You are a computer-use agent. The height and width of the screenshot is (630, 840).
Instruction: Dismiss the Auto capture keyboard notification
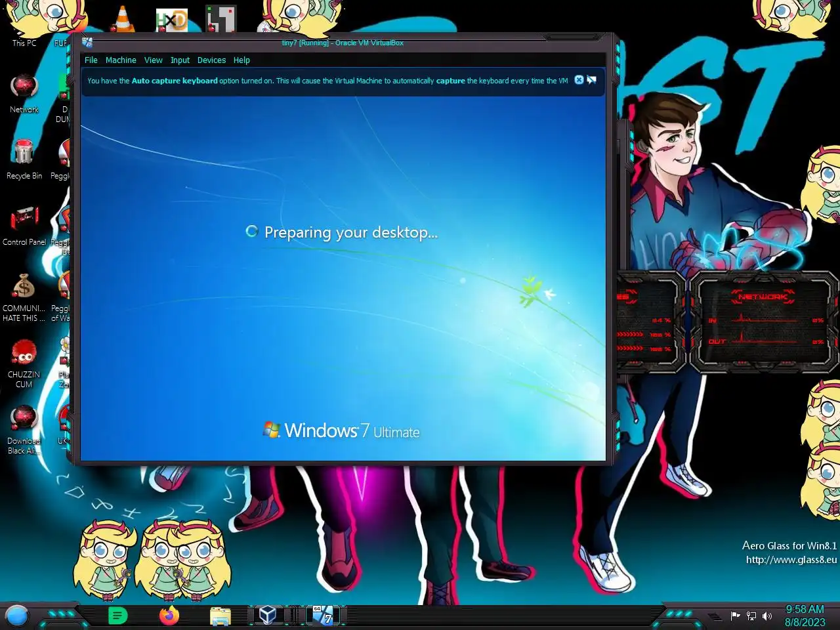[579, 80]
